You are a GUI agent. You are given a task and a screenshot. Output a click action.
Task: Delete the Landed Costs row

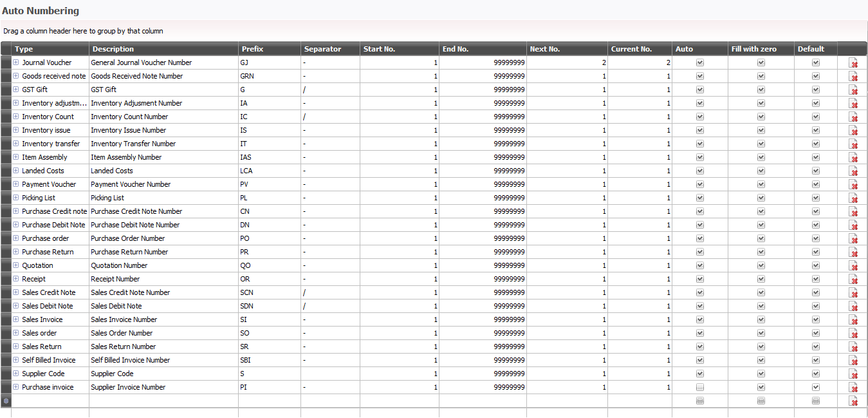(x=854, y=171)
